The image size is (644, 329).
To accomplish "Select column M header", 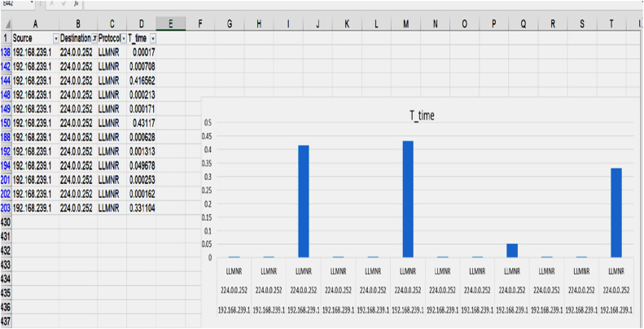I will (405, 24).
